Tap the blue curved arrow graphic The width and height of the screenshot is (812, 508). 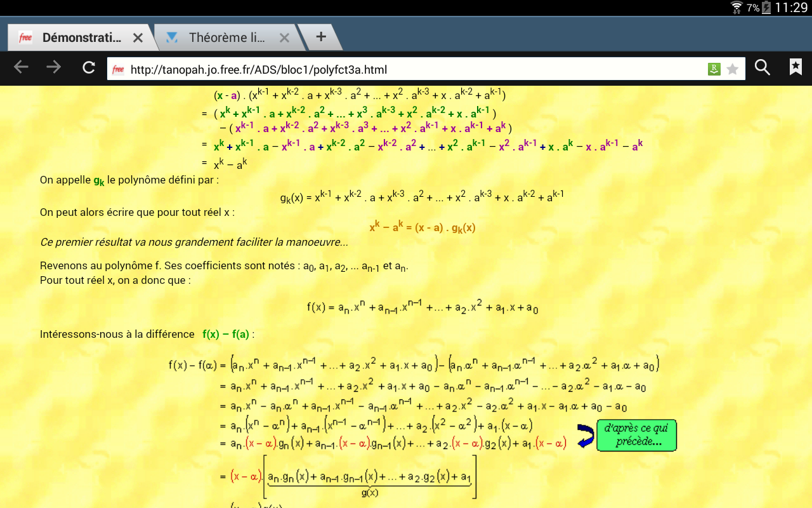(x=585, y=436)
